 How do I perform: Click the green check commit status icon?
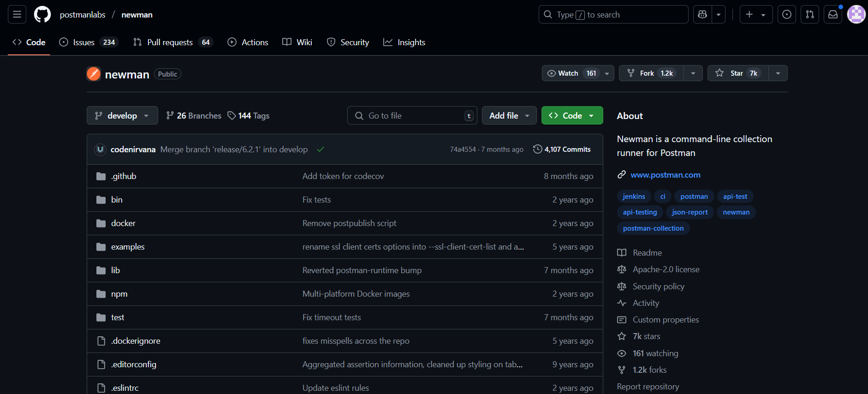pyautogui.click(x=321, y=149)
